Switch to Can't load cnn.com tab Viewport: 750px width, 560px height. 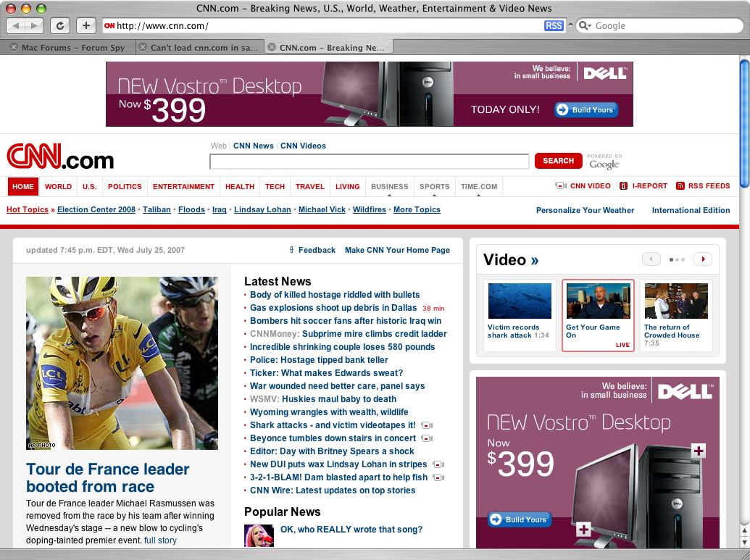point(204,47)
